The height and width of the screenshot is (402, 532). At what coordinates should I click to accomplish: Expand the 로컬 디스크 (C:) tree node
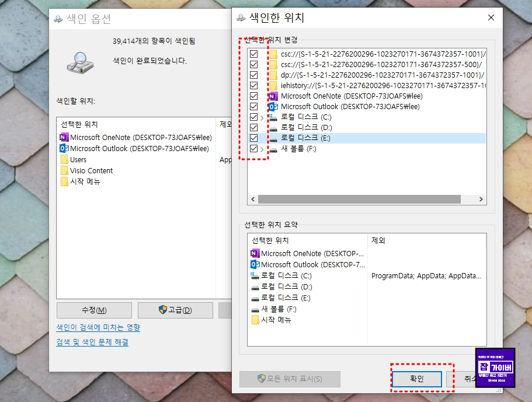(x=263, y=117)
